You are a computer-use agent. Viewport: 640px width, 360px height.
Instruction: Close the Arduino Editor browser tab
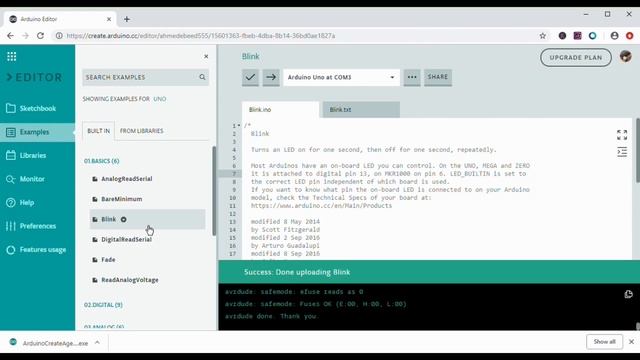109,19
